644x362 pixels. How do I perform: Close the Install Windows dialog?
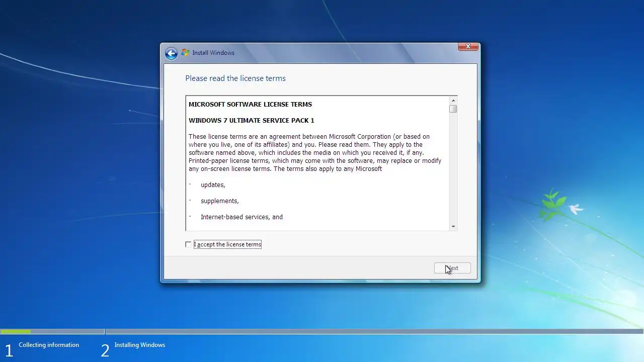pyautogui.click(x=468, y=46)
